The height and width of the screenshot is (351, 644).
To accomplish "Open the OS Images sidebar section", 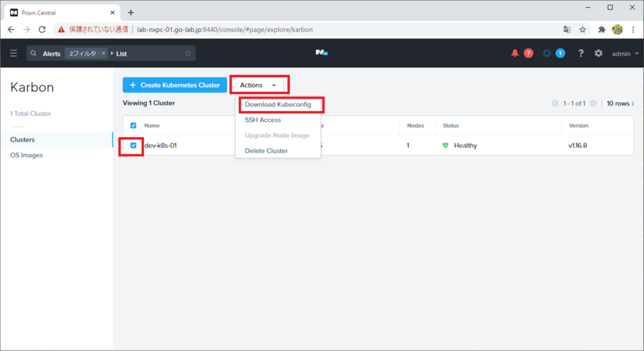I will pyautogui.click(x=27, y=155).
